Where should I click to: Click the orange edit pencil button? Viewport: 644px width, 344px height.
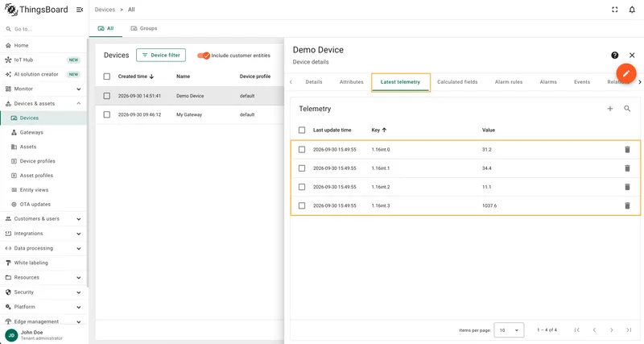click(626, 73)
